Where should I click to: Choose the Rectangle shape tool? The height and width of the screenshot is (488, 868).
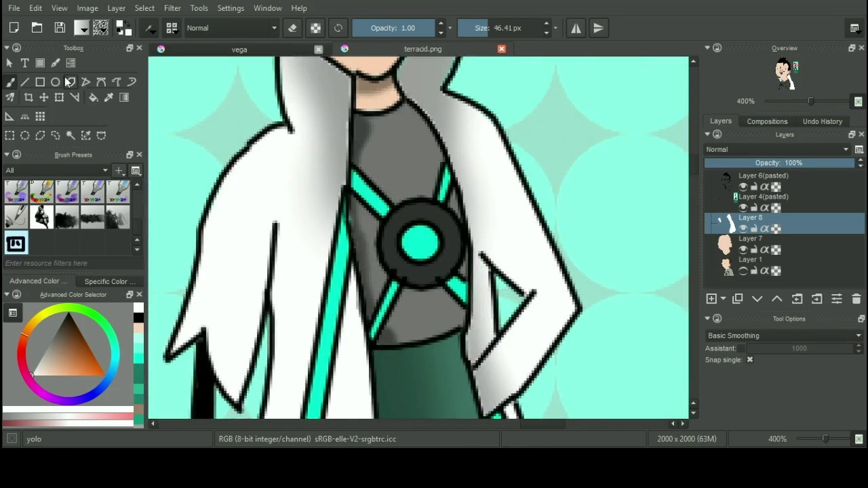point(40,82)
